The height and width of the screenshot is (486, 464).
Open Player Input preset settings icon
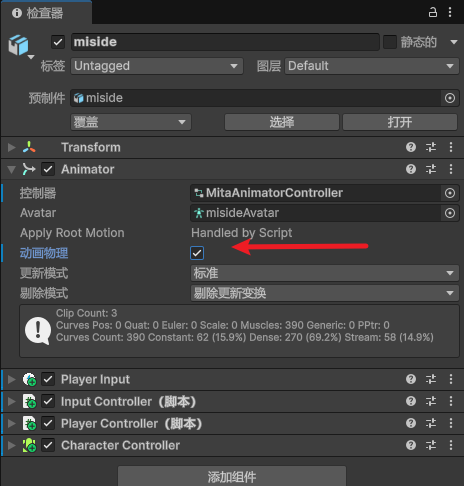(x=431, y=379)
